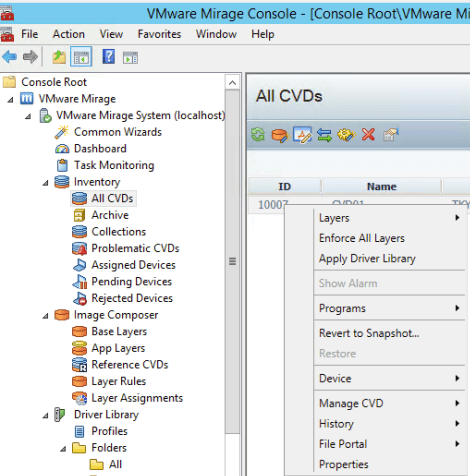The width and height of the screenshot is (470, 476).
Task: Click the Pending Devices icon
Action: coord(80,282)
